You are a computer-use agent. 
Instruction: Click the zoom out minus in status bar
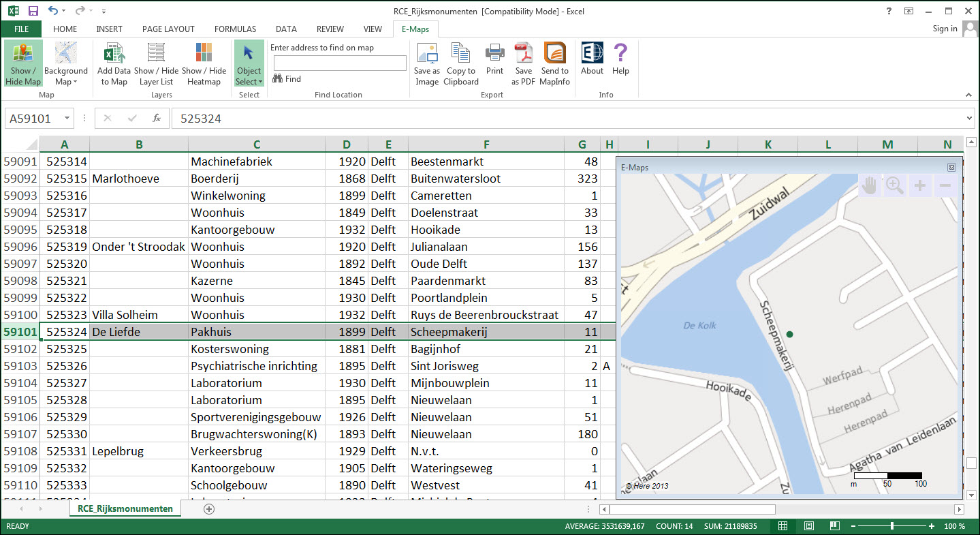852,526
